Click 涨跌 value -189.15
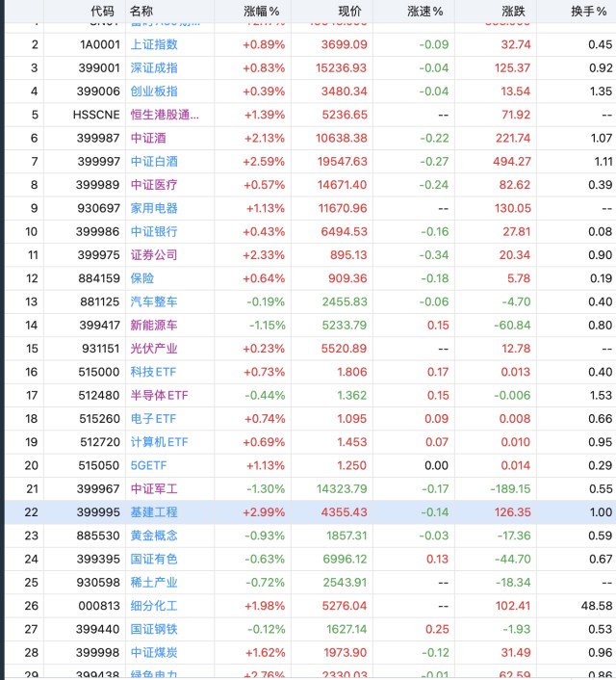 tap(511, 489)
